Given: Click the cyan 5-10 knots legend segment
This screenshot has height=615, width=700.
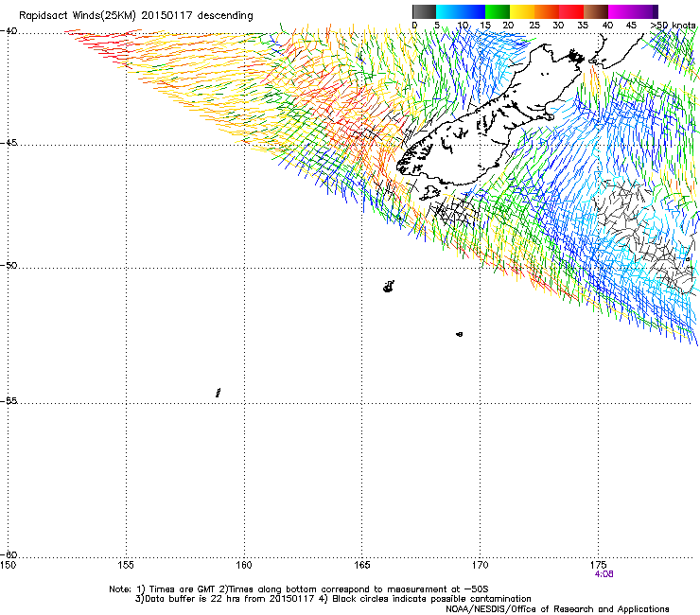Looking at the screenshot, I should (x=448, y=11).
